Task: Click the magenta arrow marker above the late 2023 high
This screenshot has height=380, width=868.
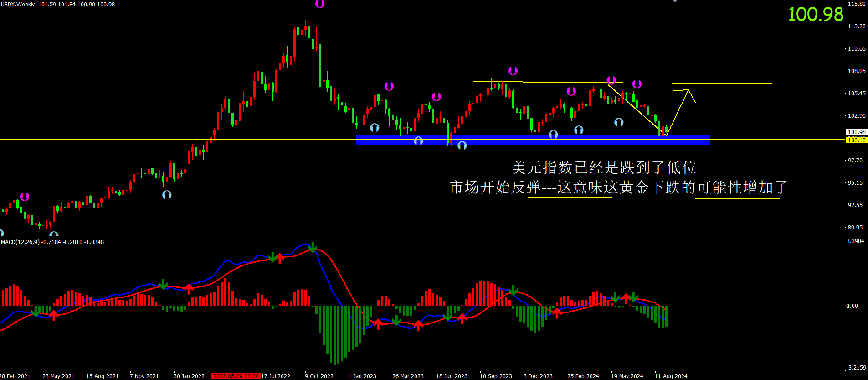Action: tap(513, 71)
